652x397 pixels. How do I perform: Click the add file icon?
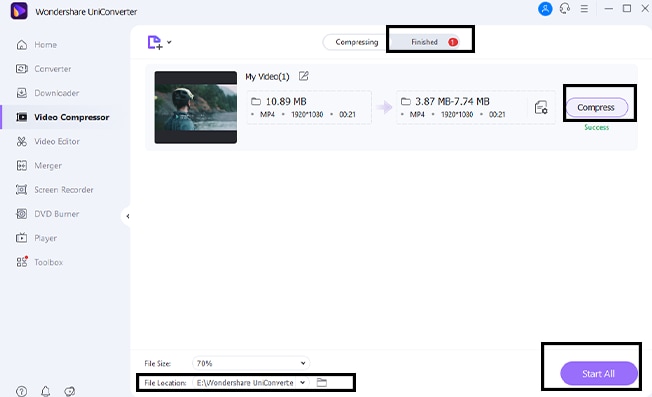click(x=155, y=42)
